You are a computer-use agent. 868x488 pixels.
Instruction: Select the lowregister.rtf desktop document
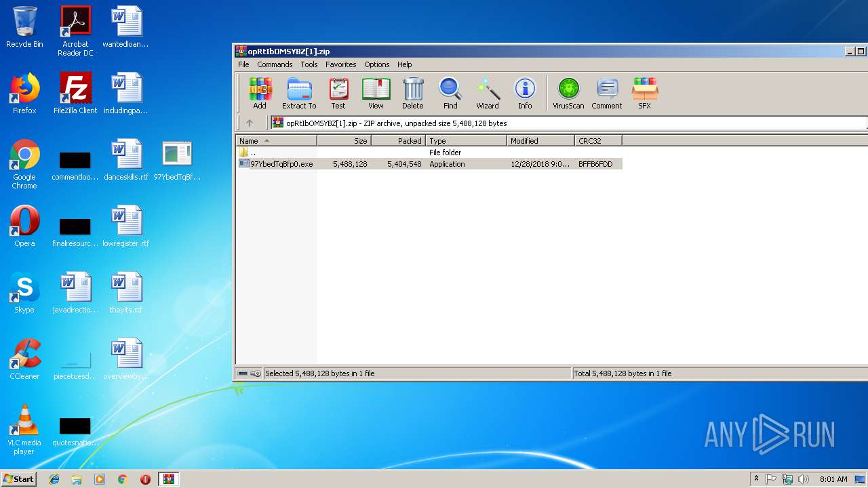click(126, 226)
